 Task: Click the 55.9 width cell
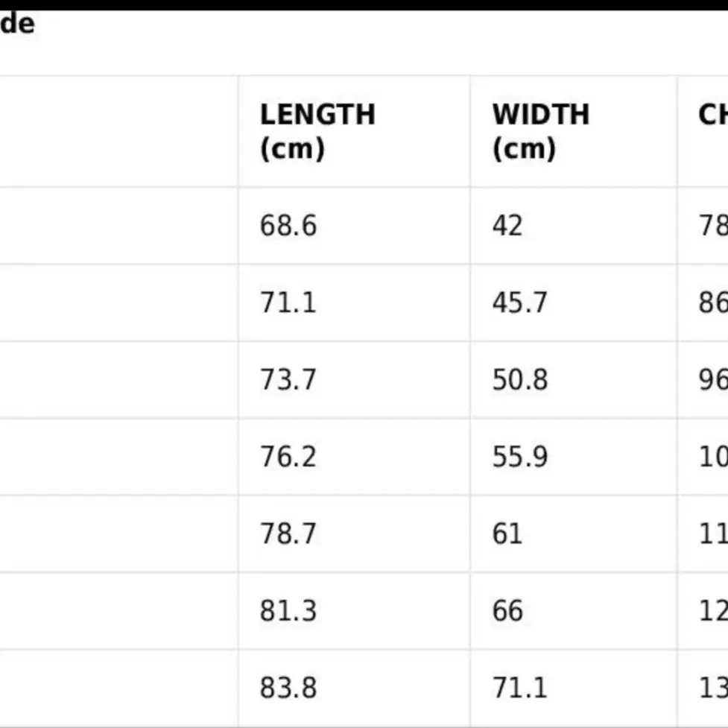(519, 456)
